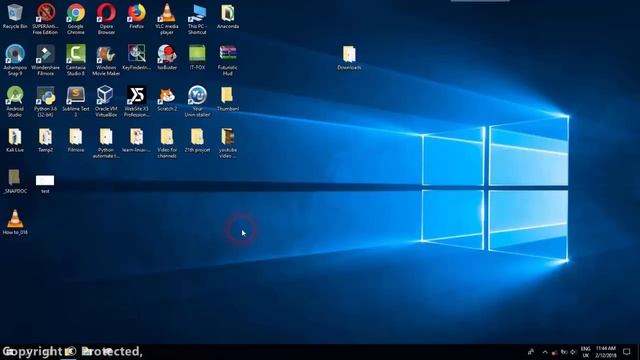The height and width of the screenshot is (360, 640).
Task: Select the Kali Live folder
Action: coord(15,140)
